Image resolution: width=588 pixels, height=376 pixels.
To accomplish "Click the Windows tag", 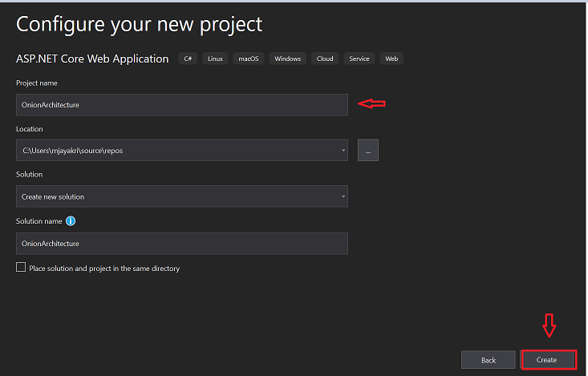I will point(287,59).
